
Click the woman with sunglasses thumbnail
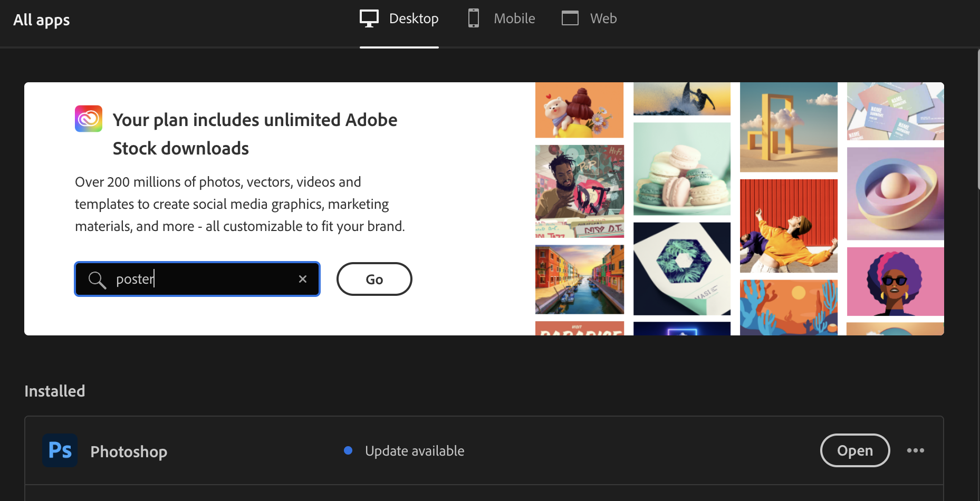pos(895,281)
